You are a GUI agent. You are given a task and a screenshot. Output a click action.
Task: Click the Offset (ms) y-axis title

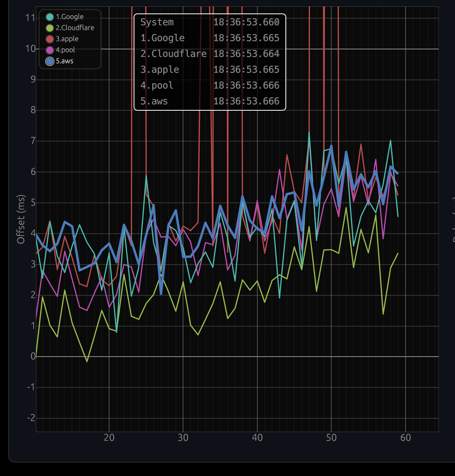click(x=21, y=219)
